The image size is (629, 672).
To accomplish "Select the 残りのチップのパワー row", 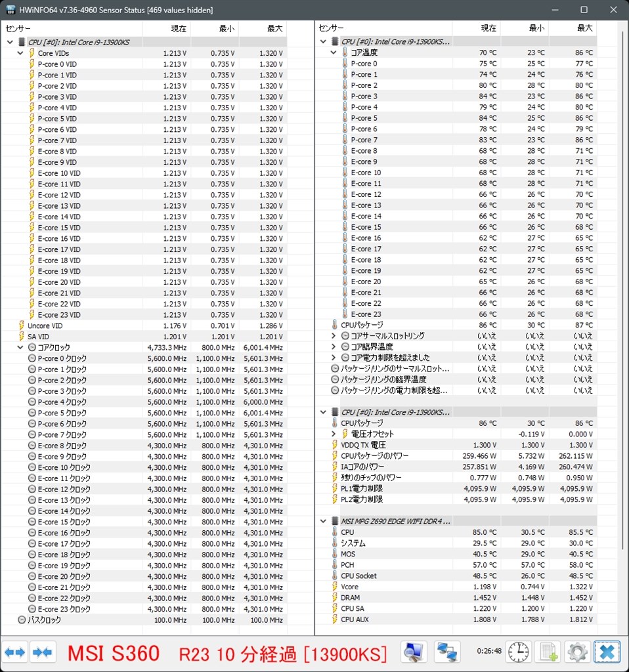I will click(x=456, y=478).
